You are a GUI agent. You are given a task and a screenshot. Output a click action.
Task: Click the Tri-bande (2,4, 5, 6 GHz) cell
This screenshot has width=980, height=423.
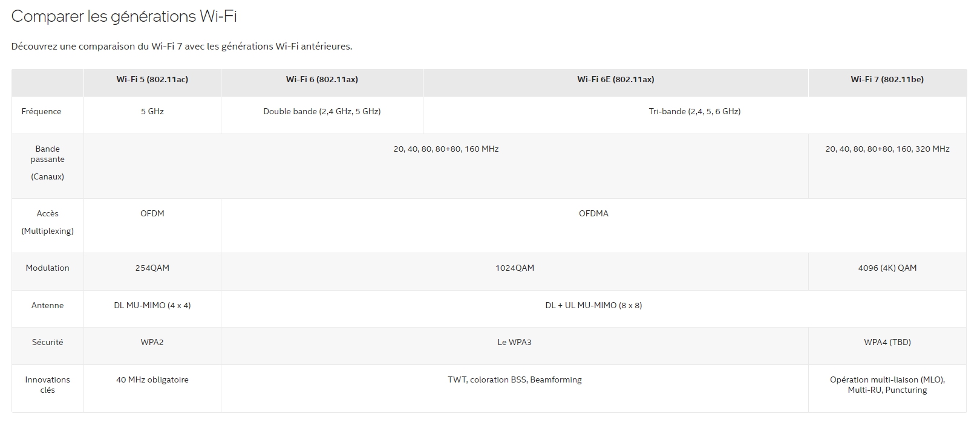(694, 111)
